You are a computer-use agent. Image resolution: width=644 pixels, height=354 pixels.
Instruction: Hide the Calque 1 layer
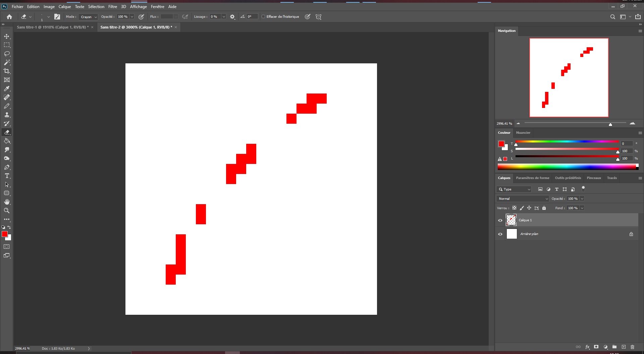[500, 220]
